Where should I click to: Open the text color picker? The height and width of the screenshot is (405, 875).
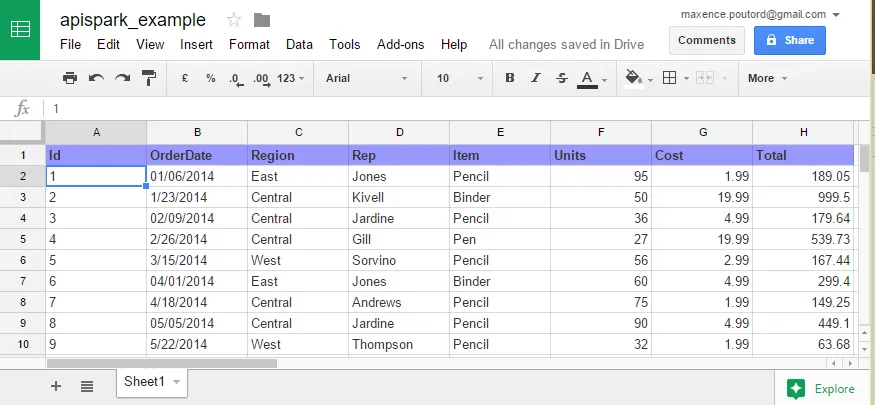coord(587,79)
